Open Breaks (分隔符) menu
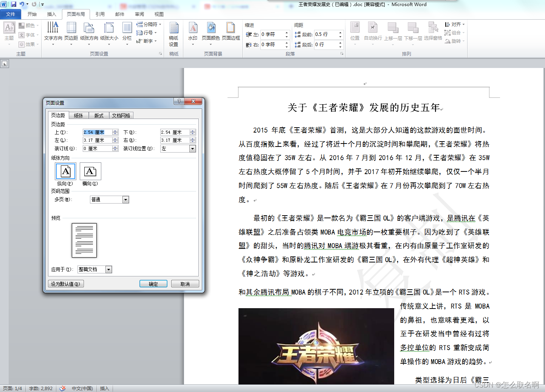Viewport: 545px width, 392px height. pos(149,24)
